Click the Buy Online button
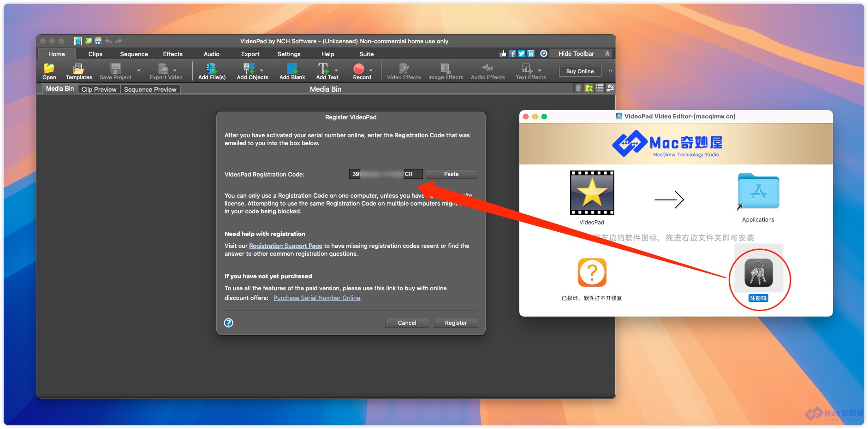868x429 pixels. [580, 71]
